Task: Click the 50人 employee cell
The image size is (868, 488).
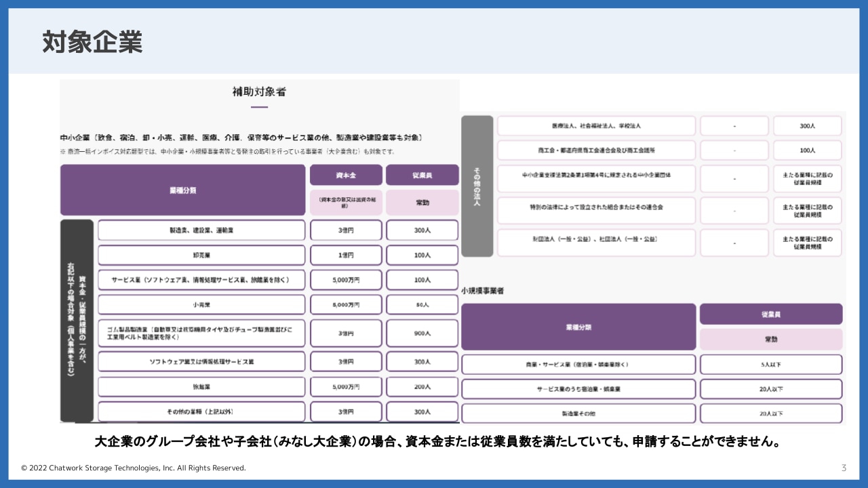Action: (x=422, y=305)
